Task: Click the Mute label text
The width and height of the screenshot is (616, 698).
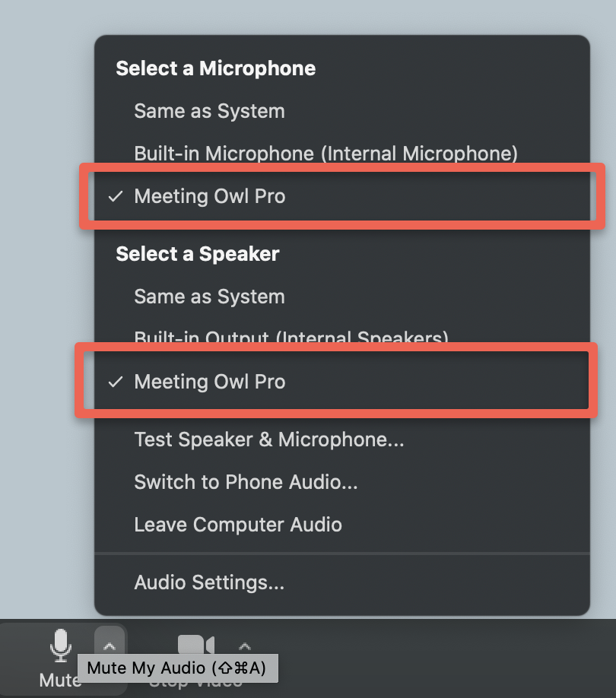Action: [59, 679]
